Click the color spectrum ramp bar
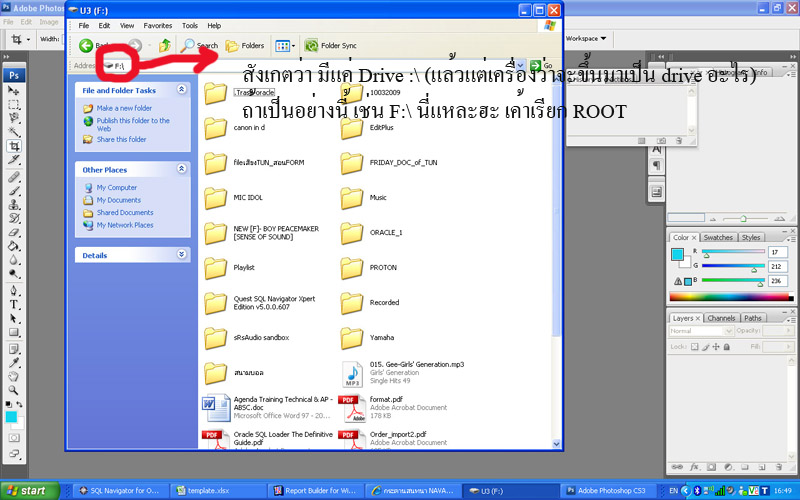 [731, 297]
